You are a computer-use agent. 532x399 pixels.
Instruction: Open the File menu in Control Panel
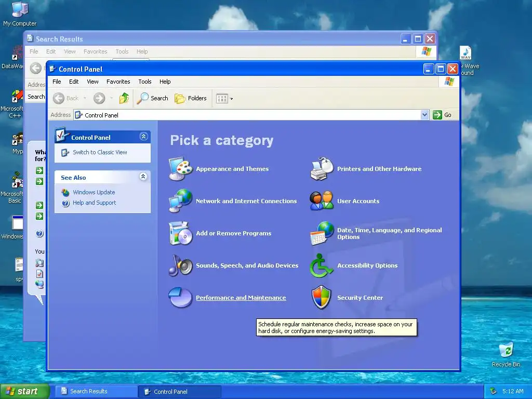[57, 82]
